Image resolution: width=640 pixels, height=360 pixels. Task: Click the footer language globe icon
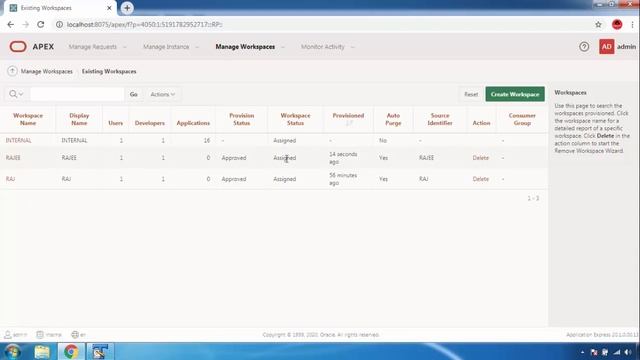pos(75,335)
